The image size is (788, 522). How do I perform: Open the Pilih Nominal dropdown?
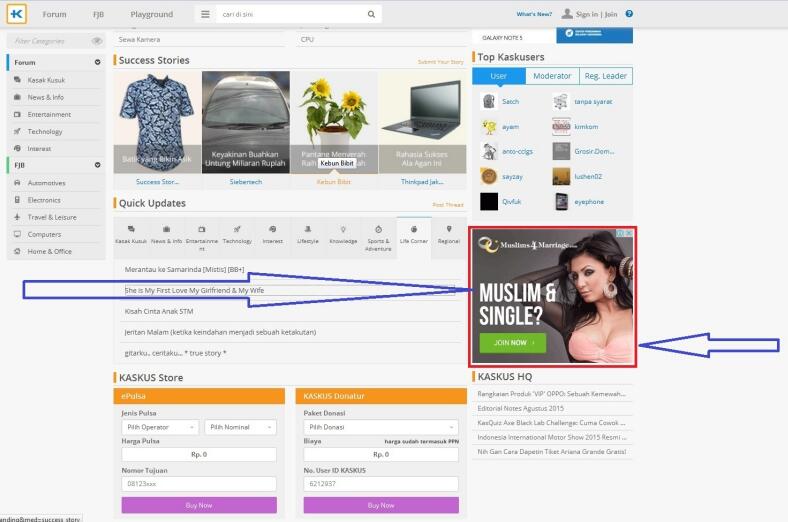pyautogui.click(x=240, y=427)
